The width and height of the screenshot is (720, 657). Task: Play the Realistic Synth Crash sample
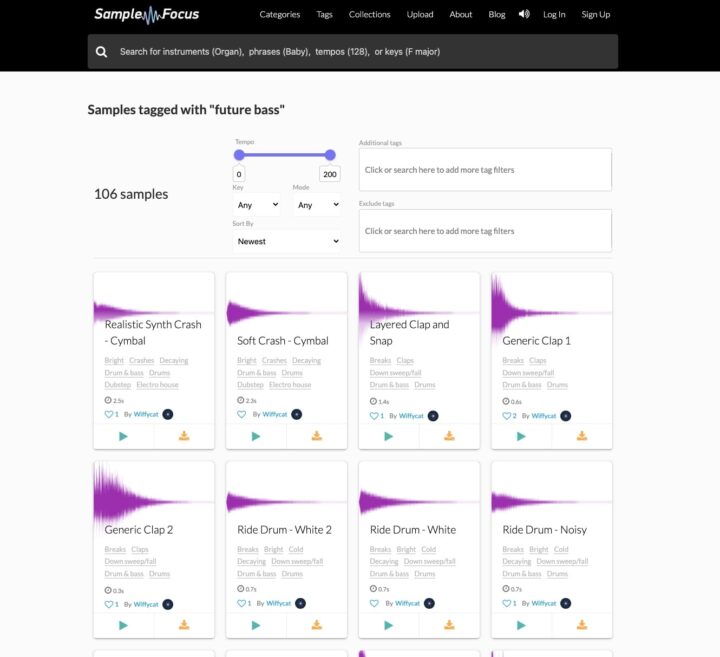(x=123, y=436)
